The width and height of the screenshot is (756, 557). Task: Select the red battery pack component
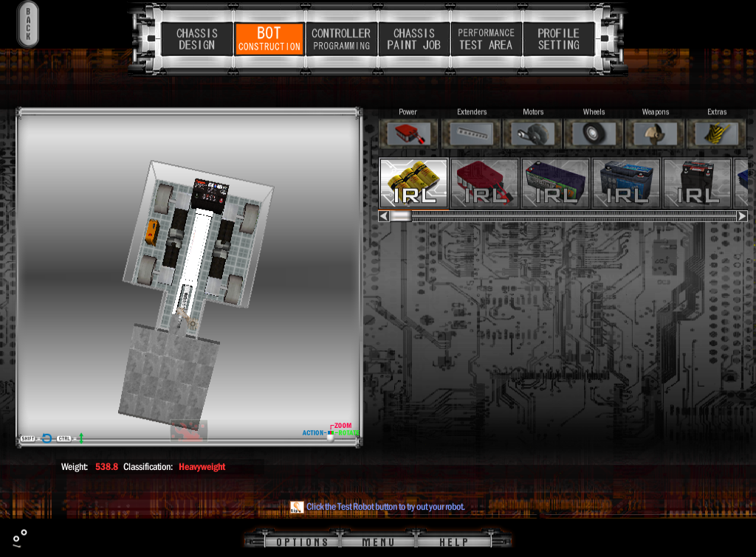coord(484,183)
